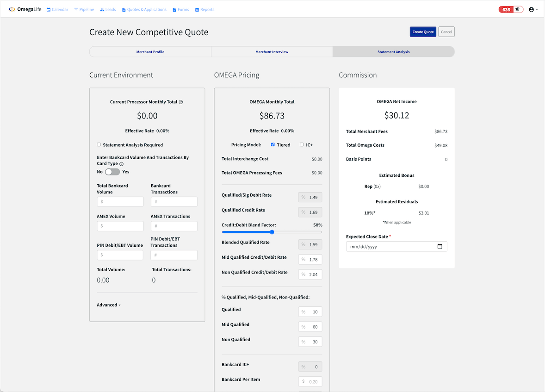Click the AMEX Transactions input
545x392 pixels.
click(174, 226)
